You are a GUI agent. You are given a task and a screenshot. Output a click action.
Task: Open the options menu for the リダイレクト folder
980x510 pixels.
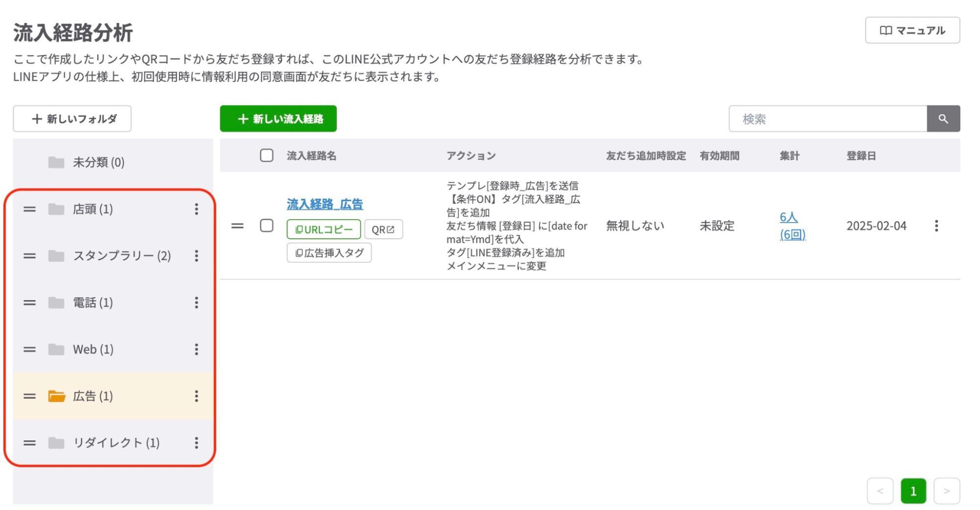point(197,443)
